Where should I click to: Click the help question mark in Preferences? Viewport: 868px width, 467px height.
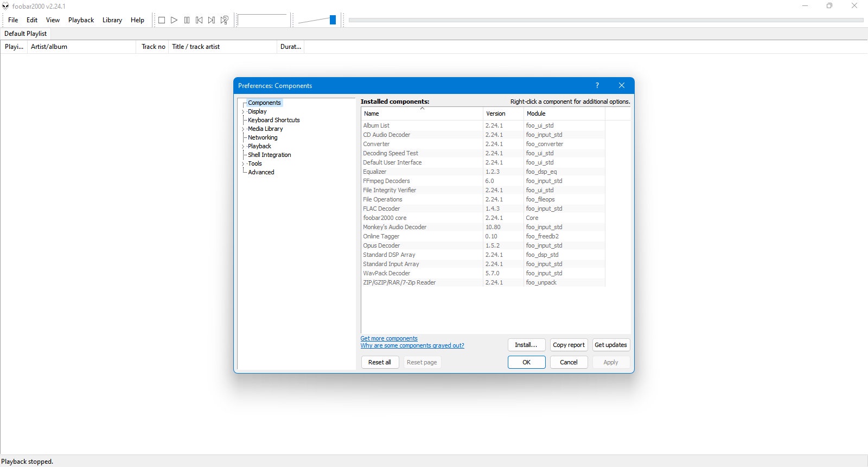pos(597,85)
